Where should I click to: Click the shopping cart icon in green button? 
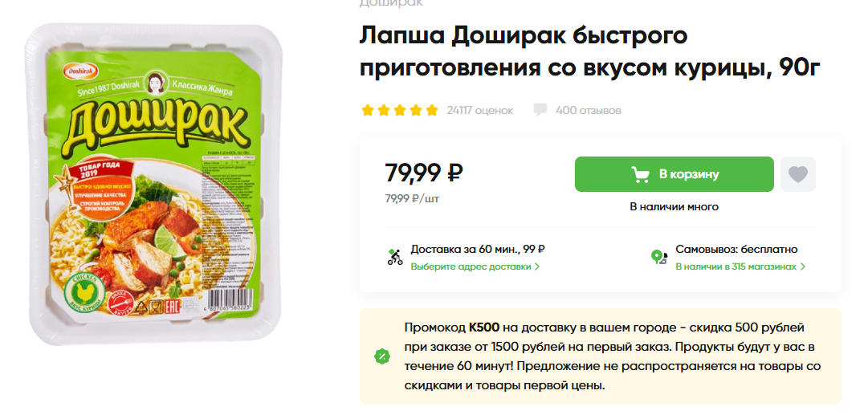(641, 174)
